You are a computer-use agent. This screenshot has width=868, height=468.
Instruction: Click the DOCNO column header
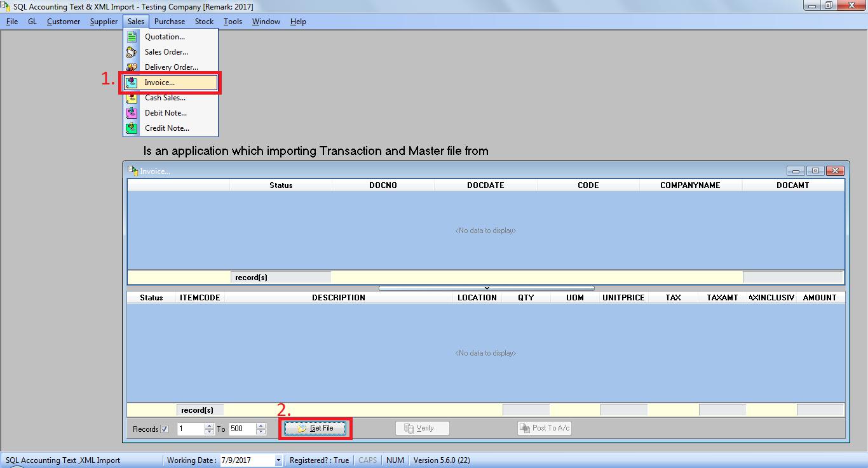click(383, 185)
